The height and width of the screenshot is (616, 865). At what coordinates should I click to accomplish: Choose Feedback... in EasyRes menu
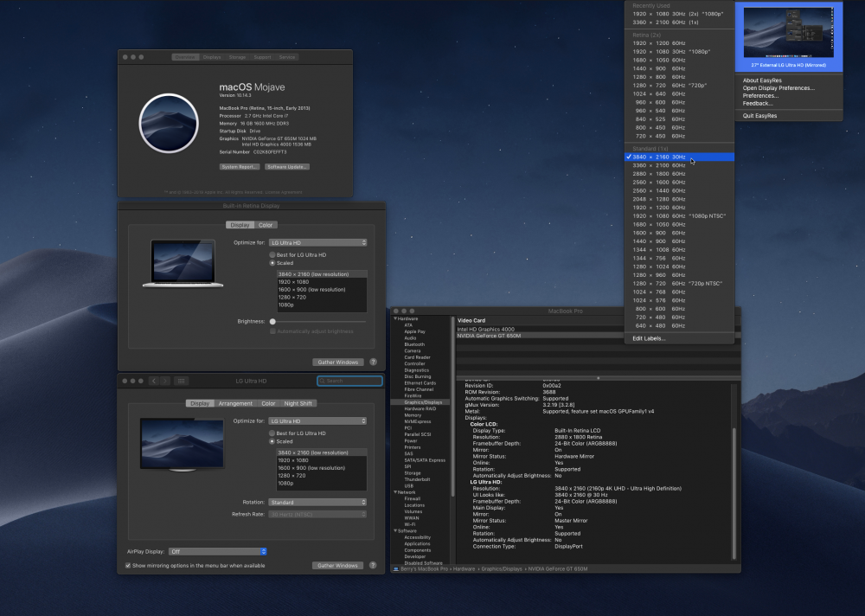758,103
